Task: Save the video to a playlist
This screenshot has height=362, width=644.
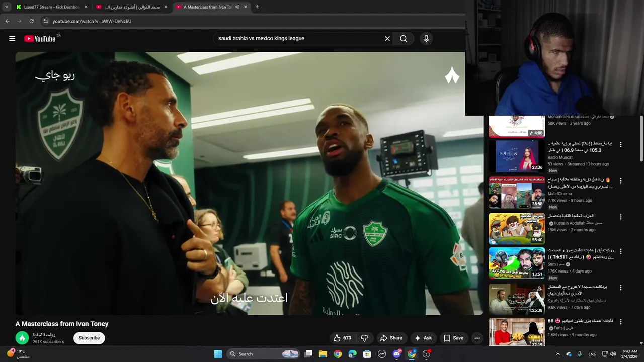Action: click(453, 338)
